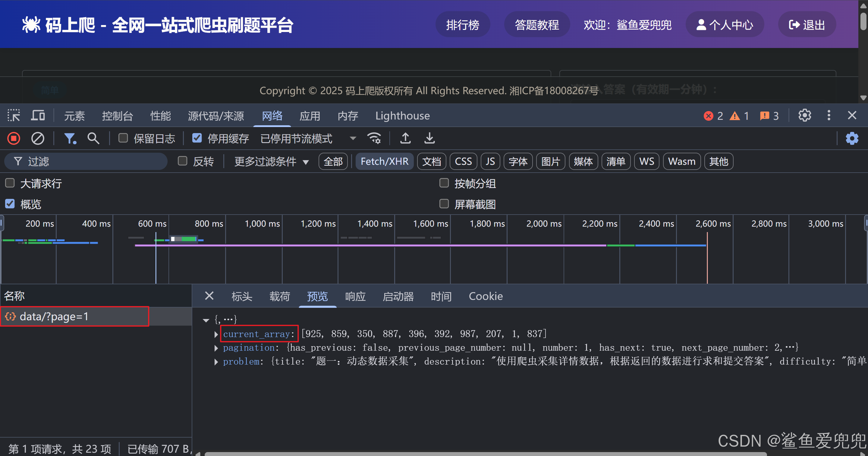Screen dimensions: 868x456
Task: Open the 响应 tab
Action: point(355,296)
